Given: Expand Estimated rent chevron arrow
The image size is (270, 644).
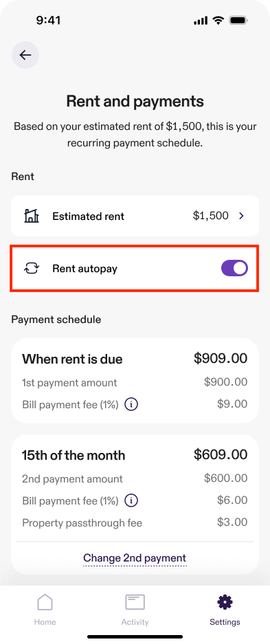Looking at the screenshot, I should [x=241, y=216].
